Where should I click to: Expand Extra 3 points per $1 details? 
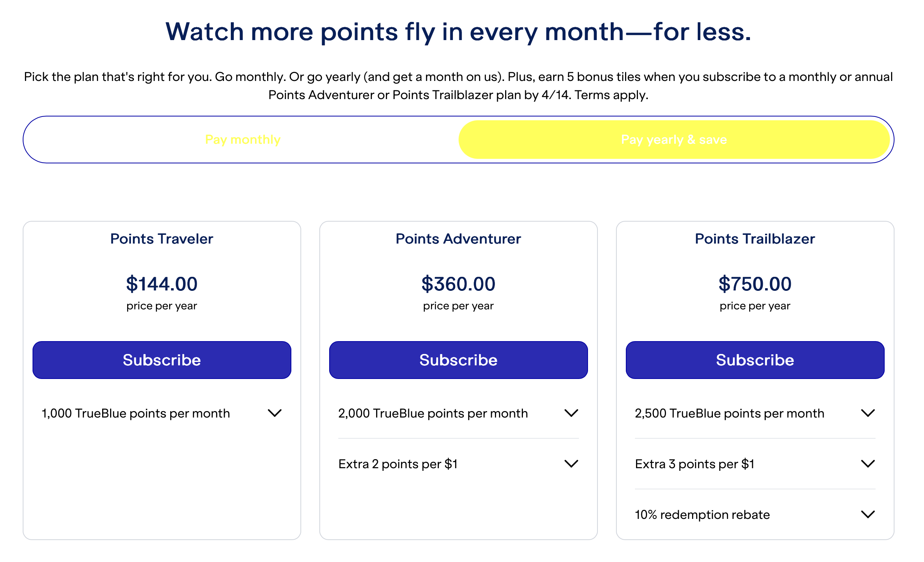(x=868, y=464)
